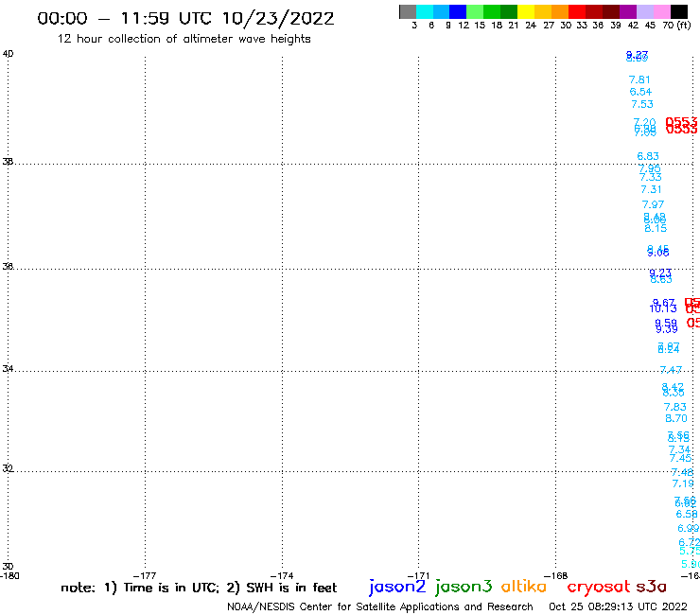This screenshot has width=700, height=615.
Task: Click the wave height value '7.19'
Action: (x=683, y=483)
